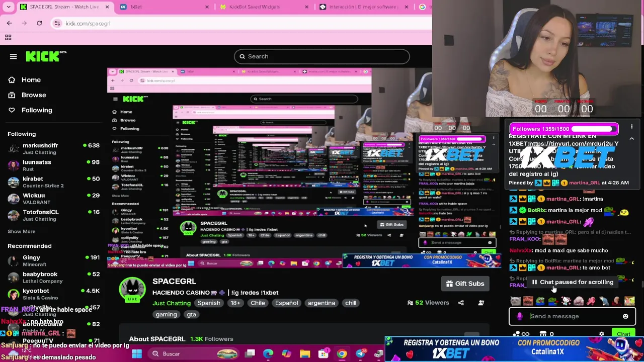The height and width of the screenshot is (362, 644).
Task: Resume chat paused for scrolling
Action: tap(573, 282)
